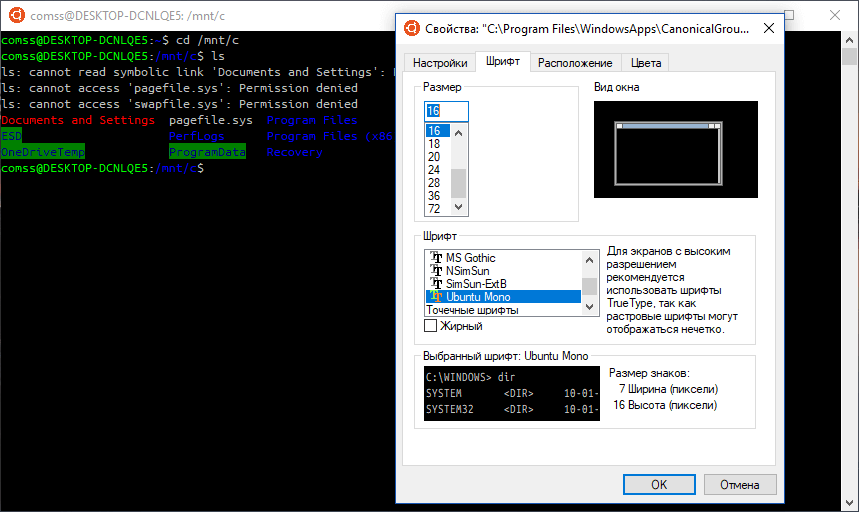Image resolution: width=859 pixels, height=512 pixels.
Task: Click the size list scroll down arrow
Action: click(x=459, y=207)
